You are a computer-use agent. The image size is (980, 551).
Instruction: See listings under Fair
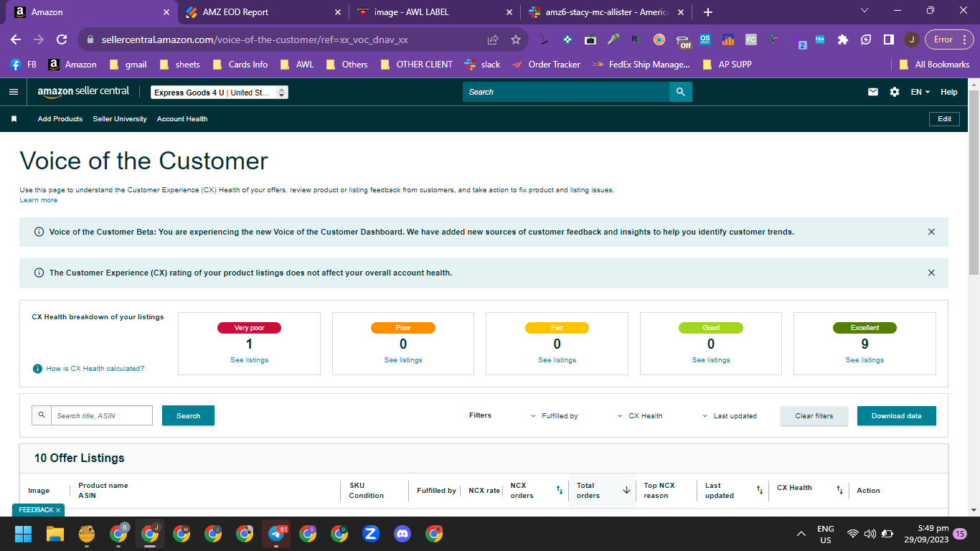pos(557,360)
